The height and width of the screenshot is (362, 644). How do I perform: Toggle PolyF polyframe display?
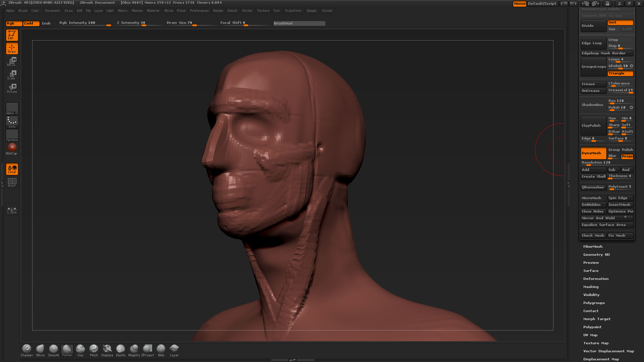(12, 182)
